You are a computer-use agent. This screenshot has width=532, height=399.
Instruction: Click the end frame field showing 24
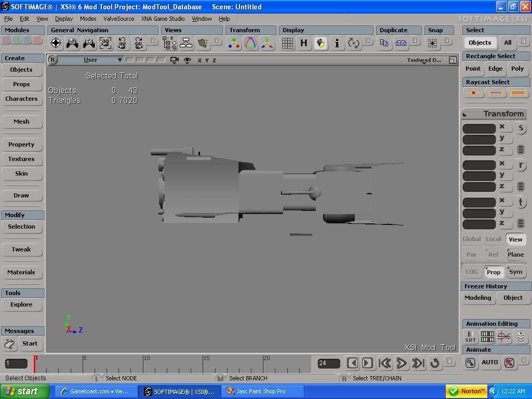pyautogui.click(x=329, y=363)
